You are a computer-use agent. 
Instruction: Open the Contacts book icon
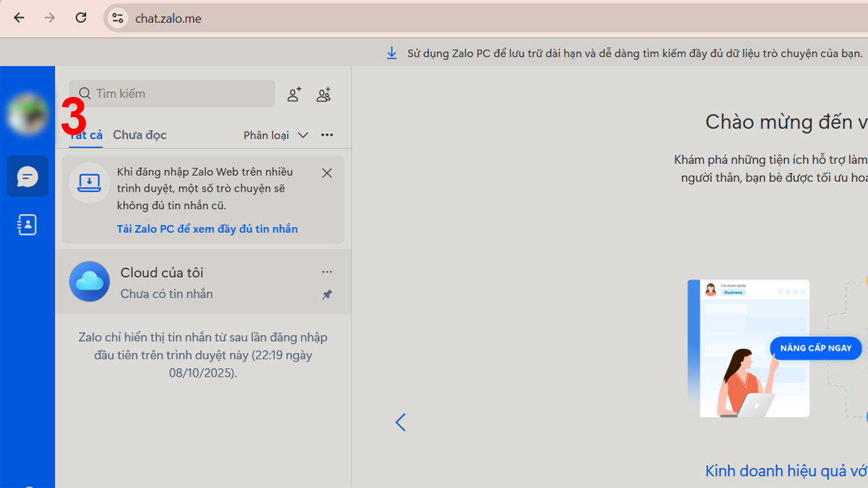pos(27,225)
